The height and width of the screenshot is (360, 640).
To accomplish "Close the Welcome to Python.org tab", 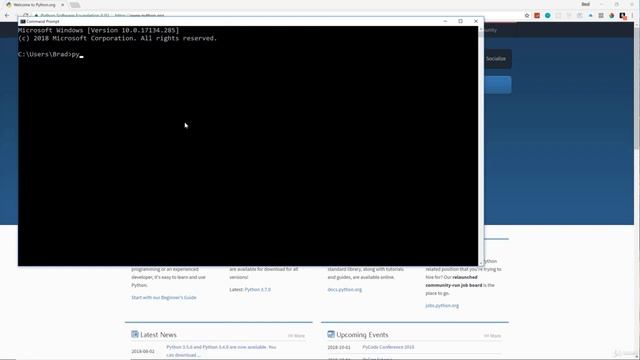I will click(x=62, y=5).
